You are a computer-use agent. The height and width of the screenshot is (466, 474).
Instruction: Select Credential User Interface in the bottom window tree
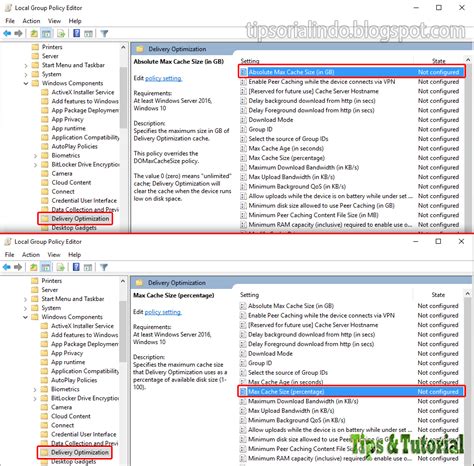(84, 434)
